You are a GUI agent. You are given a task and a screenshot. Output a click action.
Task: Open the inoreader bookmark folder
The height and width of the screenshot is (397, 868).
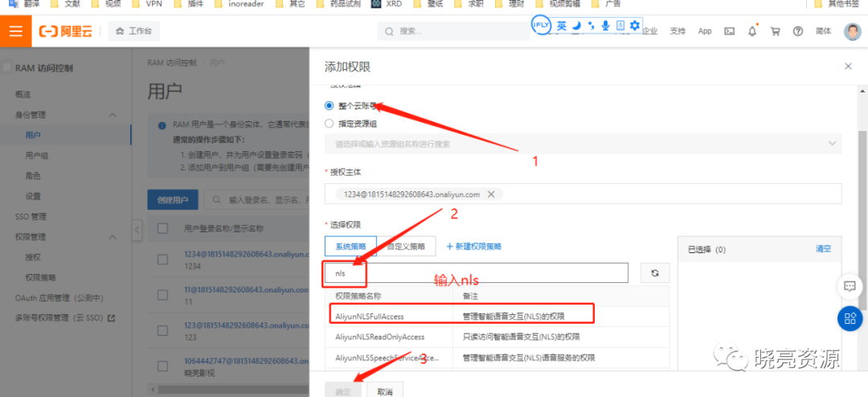[240, 4]
